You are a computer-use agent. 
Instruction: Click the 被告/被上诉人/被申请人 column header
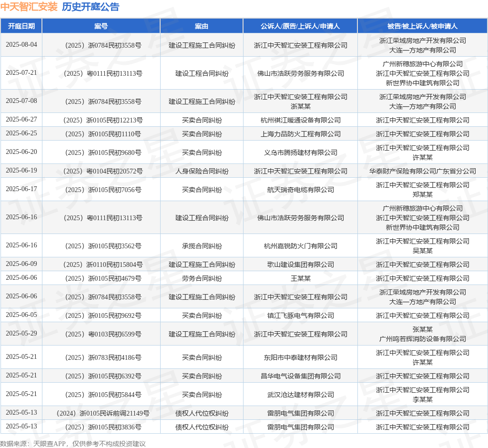point(422,26)
